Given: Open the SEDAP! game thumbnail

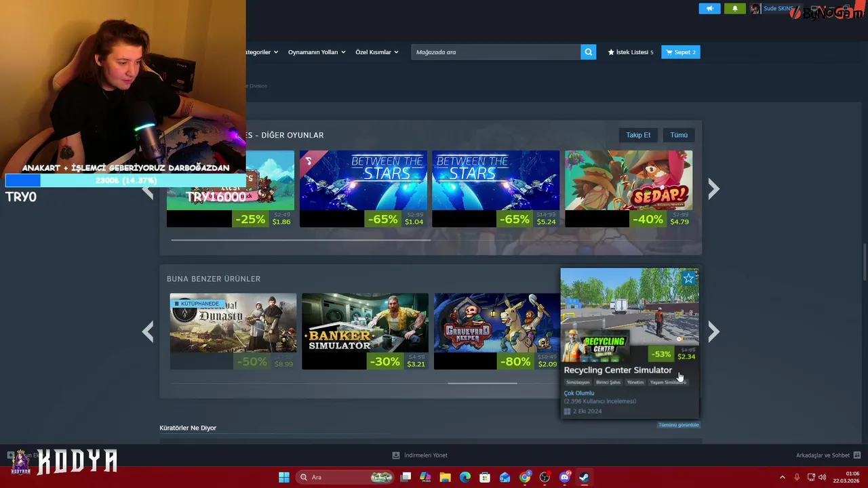Looking at the screenshot, I should click(629, 180).
